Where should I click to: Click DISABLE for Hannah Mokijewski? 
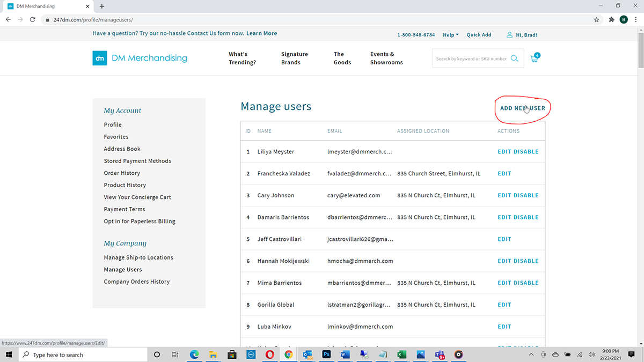526,261
